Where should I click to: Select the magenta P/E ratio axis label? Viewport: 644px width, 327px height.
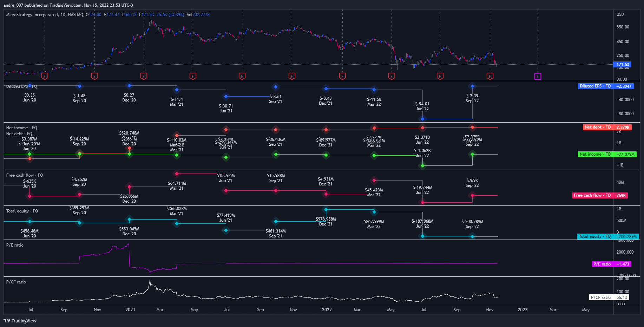pos(602,264)
